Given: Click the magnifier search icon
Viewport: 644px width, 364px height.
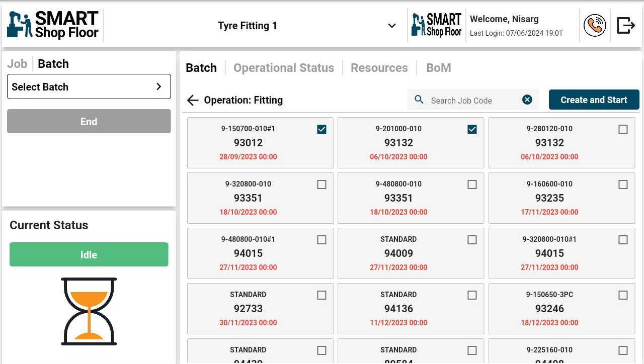Looking at the screenshot, I should pos(419,100).
